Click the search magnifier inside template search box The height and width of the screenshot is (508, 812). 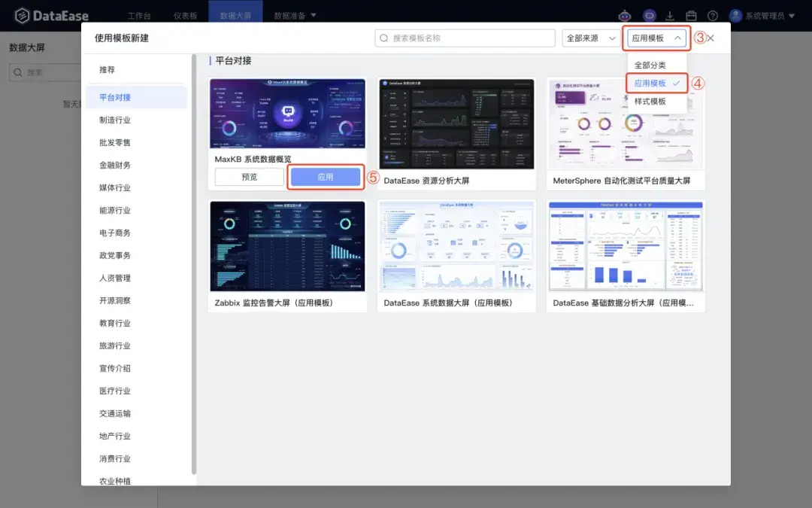386,38
